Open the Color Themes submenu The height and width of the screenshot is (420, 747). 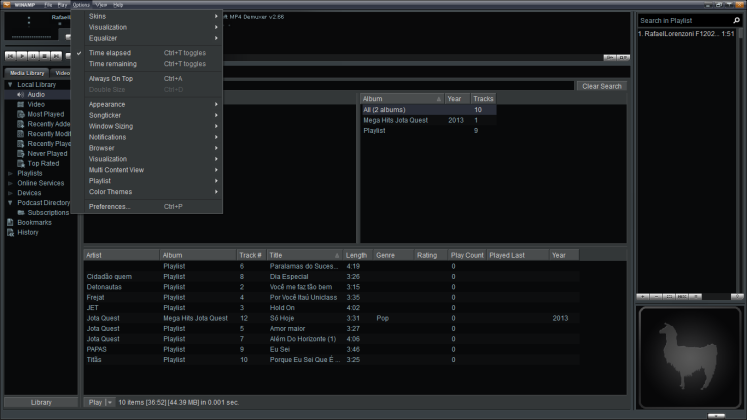(x=147, y=192)
